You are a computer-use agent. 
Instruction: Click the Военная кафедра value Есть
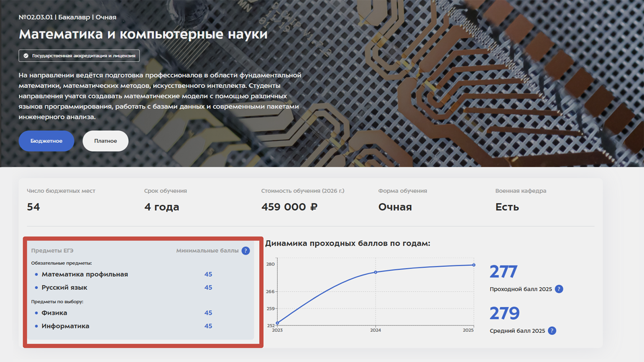(507, 207)
